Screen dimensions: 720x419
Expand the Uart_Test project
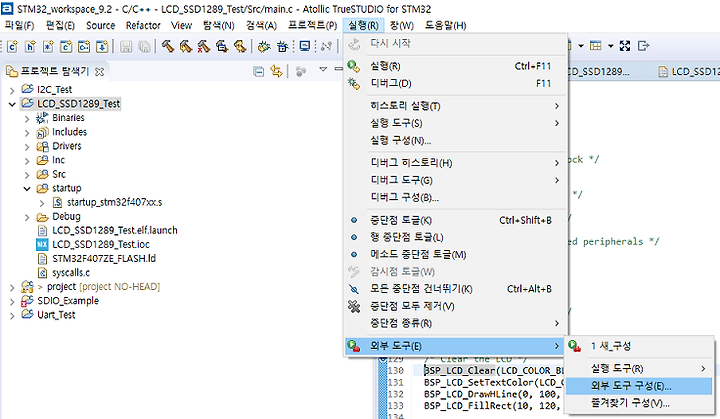point(12,316)
